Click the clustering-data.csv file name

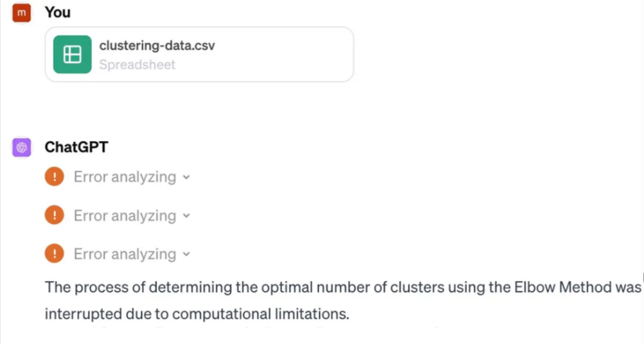[x=157, y=45]
